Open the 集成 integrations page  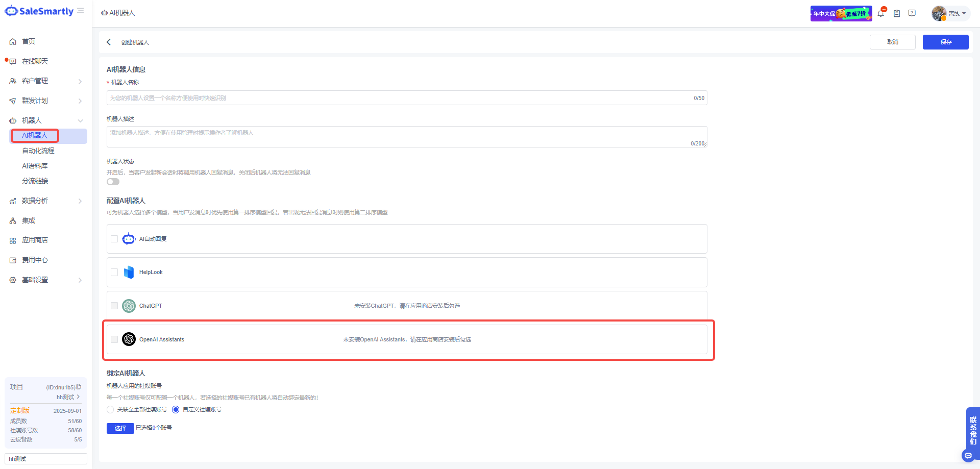click(x=29, y=220)
